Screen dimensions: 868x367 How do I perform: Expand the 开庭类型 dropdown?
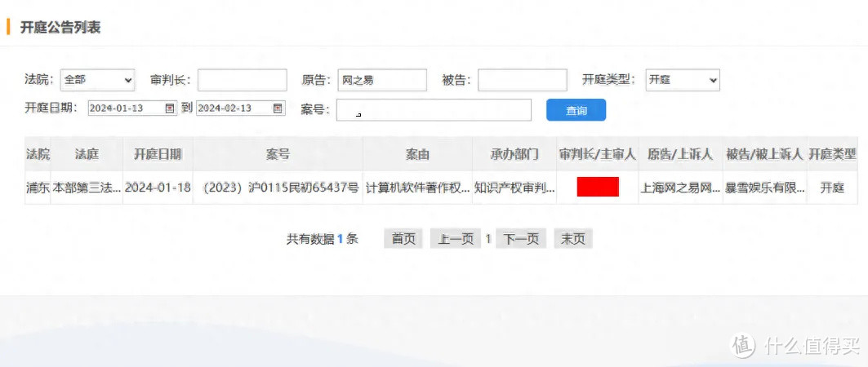point(683,80)
